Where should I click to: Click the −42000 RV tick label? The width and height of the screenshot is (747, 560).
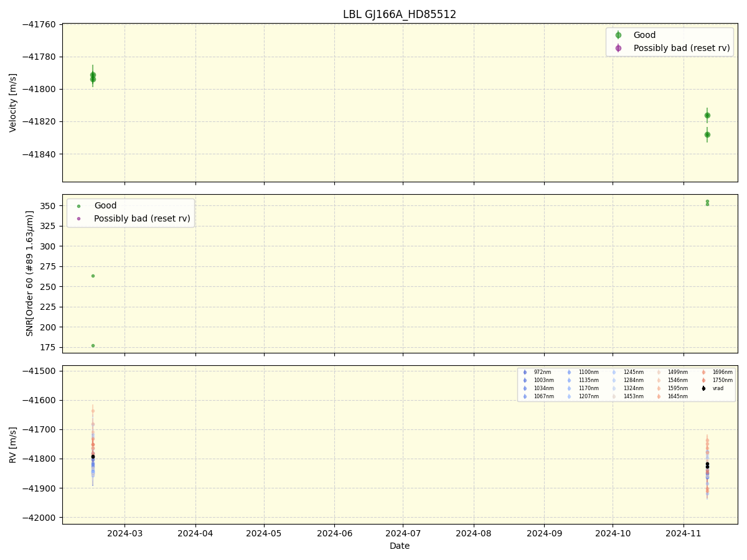click(39, 518)
